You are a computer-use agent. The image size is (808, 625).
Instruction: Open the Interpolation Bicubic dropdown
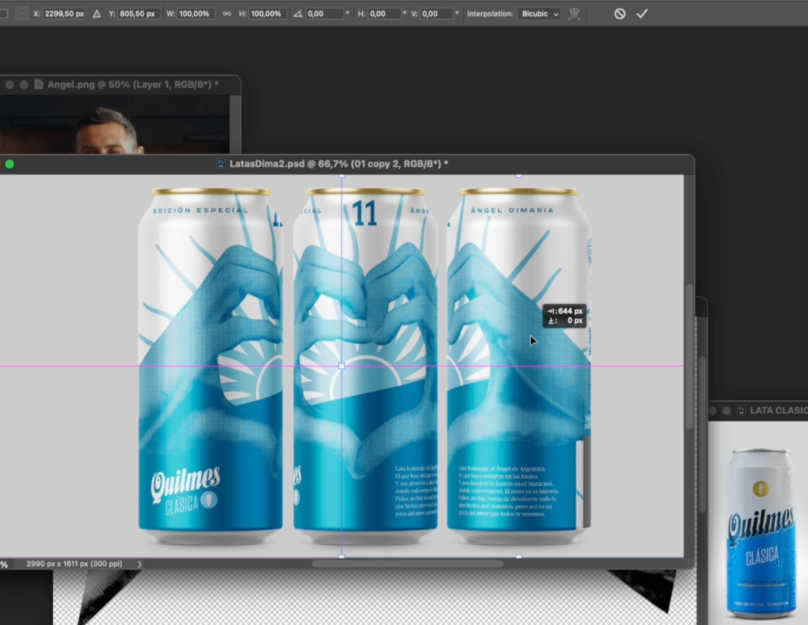pyautogui.click(x=538, y=14)
